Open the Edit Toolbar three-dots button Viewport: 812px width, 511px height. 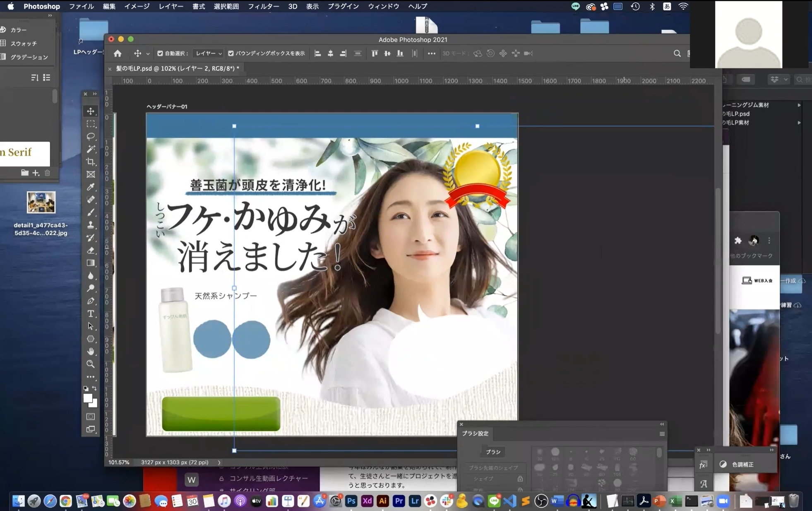(x=91, y=377)
